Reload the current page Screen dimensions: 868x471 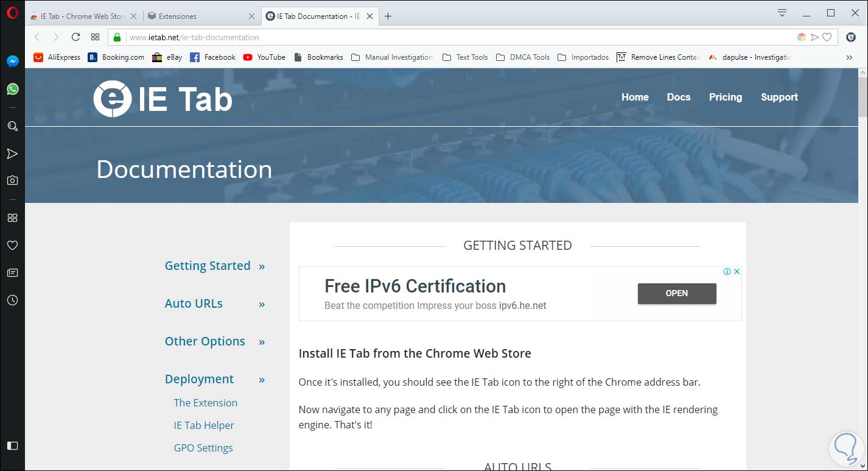coord(75,37)
